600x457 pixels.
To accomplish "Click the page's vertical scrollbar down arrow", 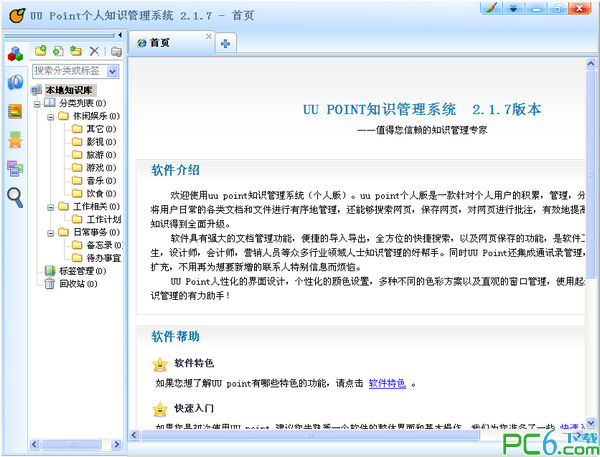I will point(591,423).
